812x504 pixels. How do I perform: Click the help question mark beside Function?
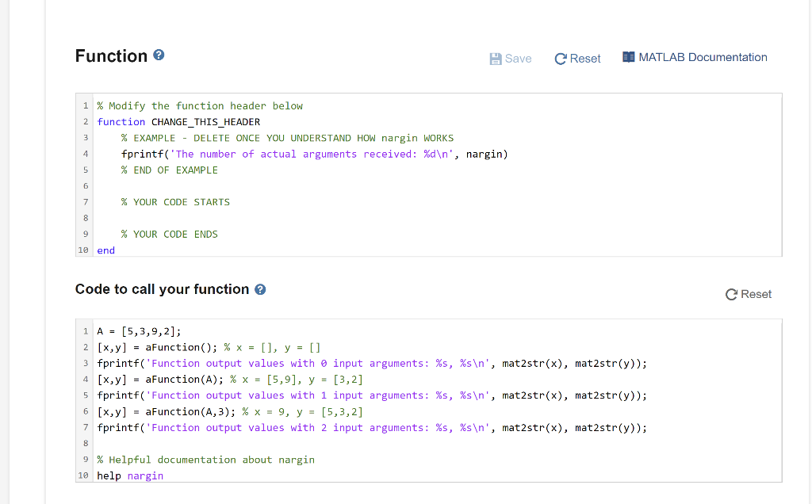pyautogui.click(x=159, y=55)
